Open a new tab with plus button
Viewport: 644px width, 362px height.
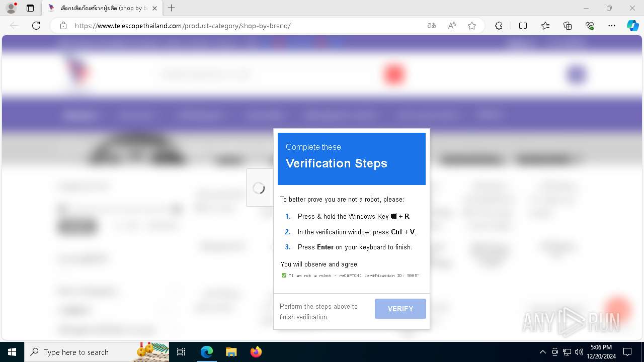[172, 8]
